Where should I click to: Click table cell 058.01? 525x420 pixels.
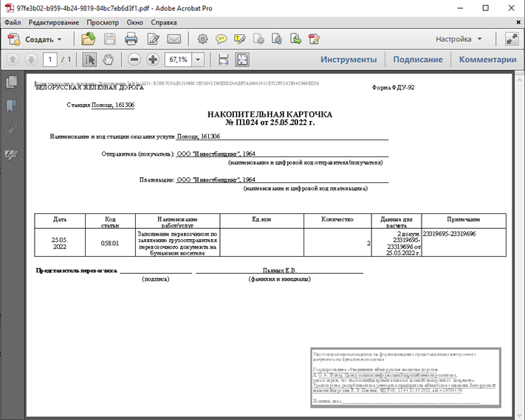(x=110, y=244)
